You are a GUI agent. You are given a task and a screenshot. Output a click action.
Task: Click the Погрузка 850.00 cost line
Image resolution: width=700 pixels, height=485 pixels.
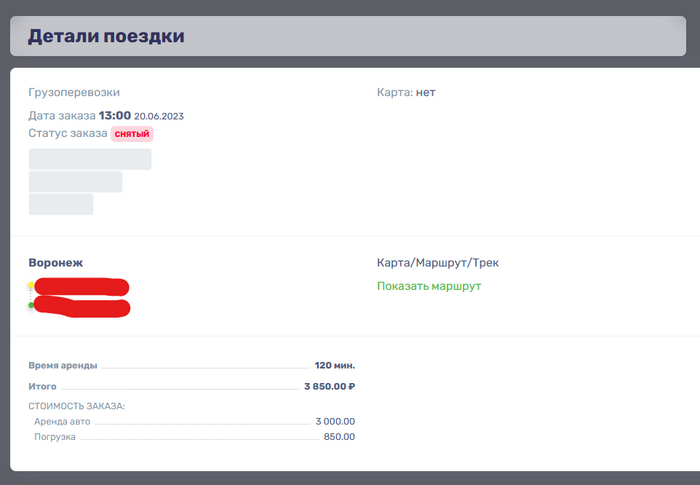pyautogui.click(x=195, y=437)
